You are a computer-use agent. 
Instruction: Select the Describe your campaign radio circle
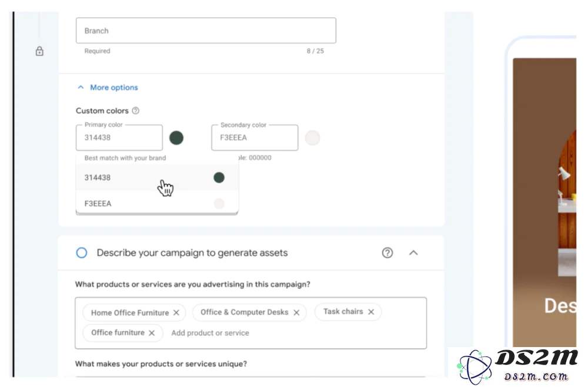(82, 253)
